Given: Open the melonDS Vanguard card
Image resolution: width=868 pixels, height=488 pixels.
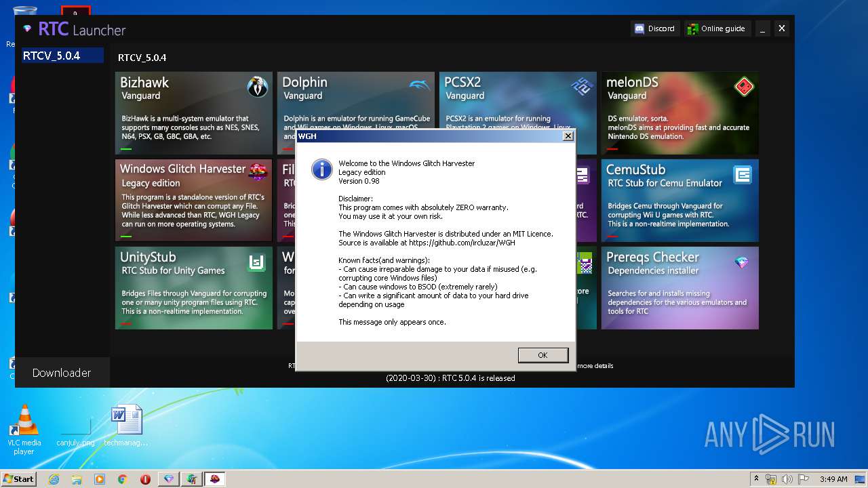Looking at the screenshot, I should 680,113.
